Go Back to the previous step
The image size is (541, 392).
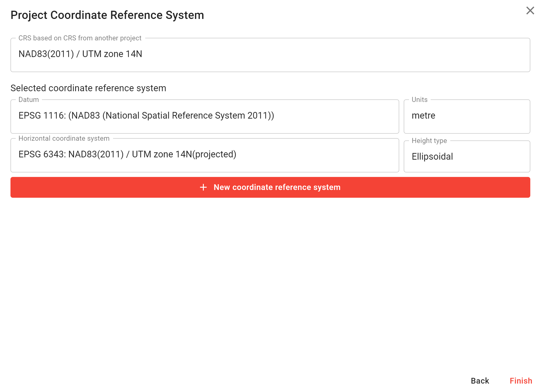480,381
